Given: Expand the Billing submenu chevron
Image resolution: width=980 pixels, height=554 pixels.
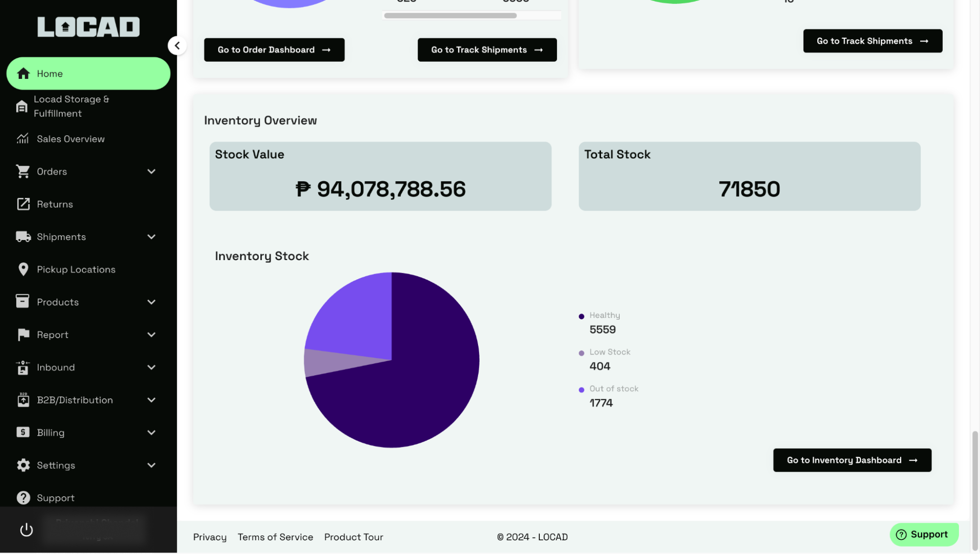Looking at the screenshot, I should 151,433.
